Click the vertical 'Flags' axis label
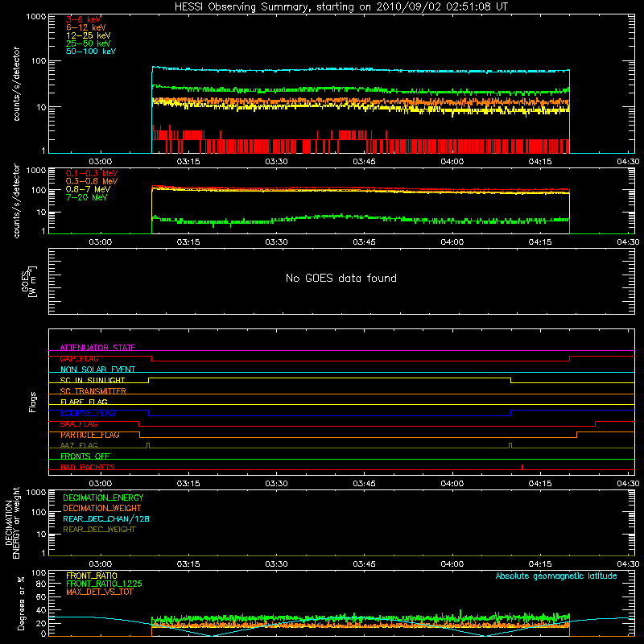 click(x=32, y=402)
